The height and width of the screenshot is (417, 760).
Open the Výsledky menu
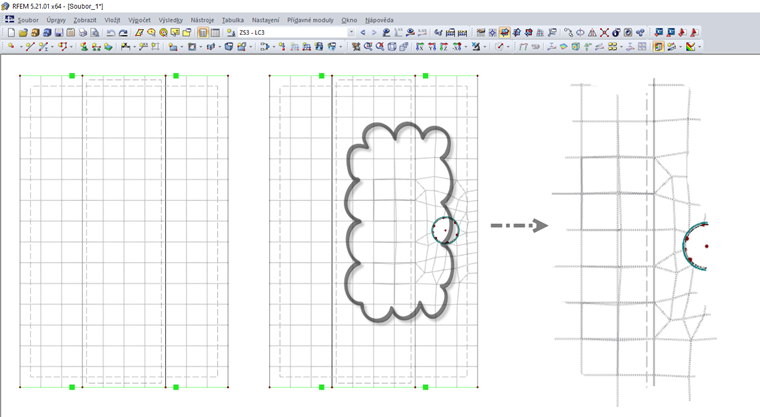point(171,20)
